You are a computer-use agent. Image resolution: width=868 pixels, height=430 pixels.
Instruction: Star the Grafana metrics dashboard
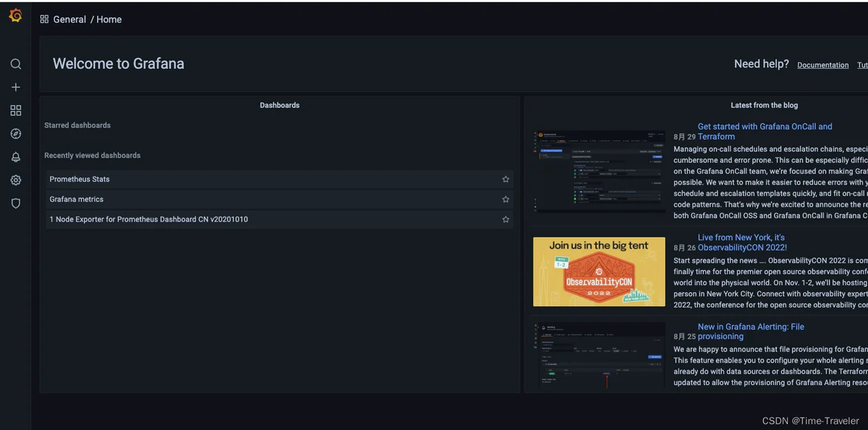pos(506,200)
